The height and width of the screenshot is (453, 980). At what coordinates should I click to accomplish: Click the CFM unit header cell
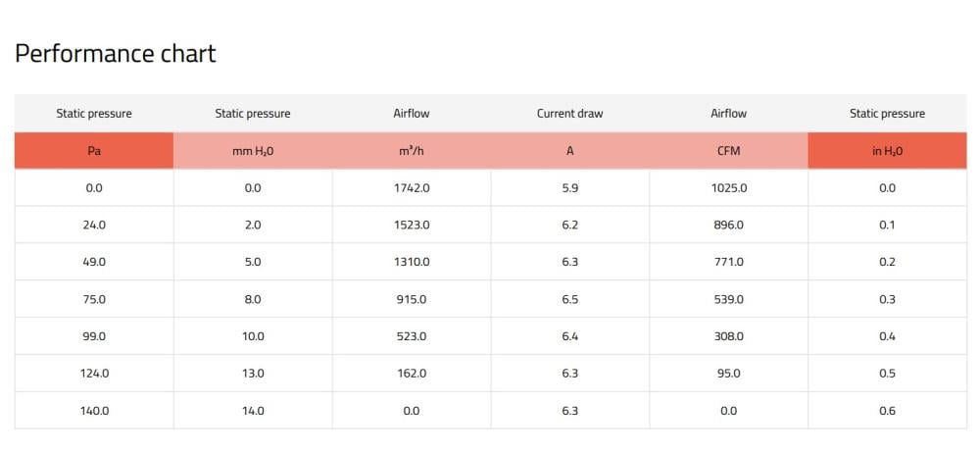[x=728, y=151]
